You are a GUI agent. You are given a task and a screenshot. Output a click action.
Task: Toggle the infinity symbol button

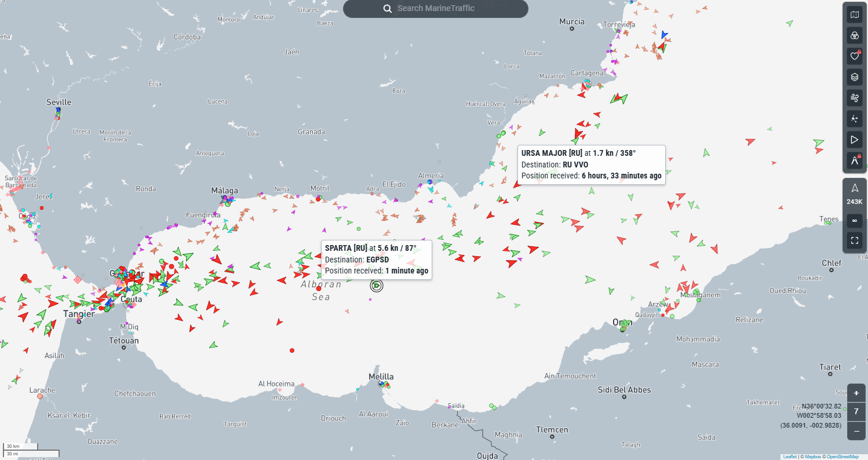point(854,221)
